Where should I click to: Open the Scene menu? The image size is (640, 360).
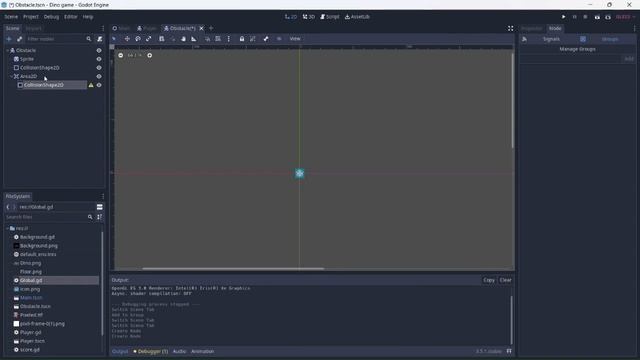[11, 17]
